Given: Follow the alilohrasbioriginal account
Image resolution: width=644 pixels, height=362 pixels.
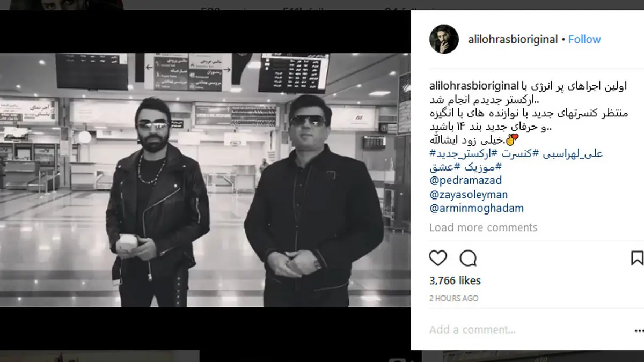Looking at the screenshot, I should pyautogui.click(x=584, y=39).
